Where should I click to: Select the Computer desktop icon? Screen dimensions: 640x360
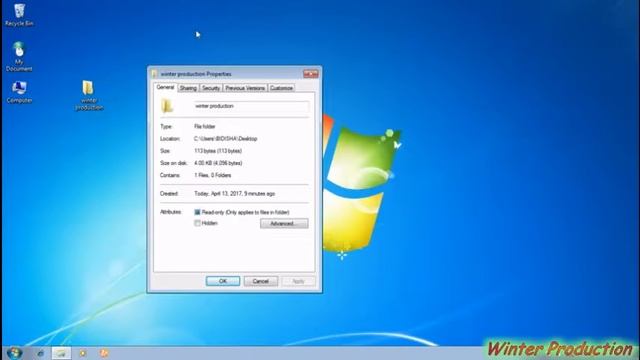19,92
